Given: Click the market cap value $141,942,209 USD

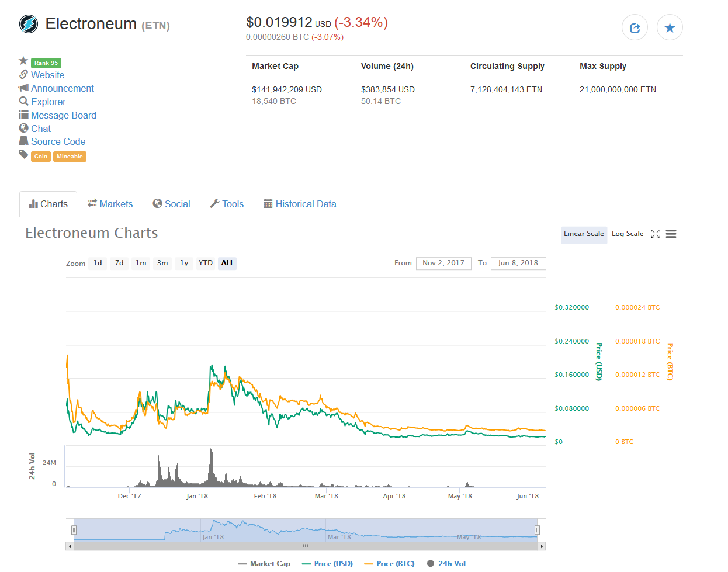Looking at the screenshot, I should (287, 89).
